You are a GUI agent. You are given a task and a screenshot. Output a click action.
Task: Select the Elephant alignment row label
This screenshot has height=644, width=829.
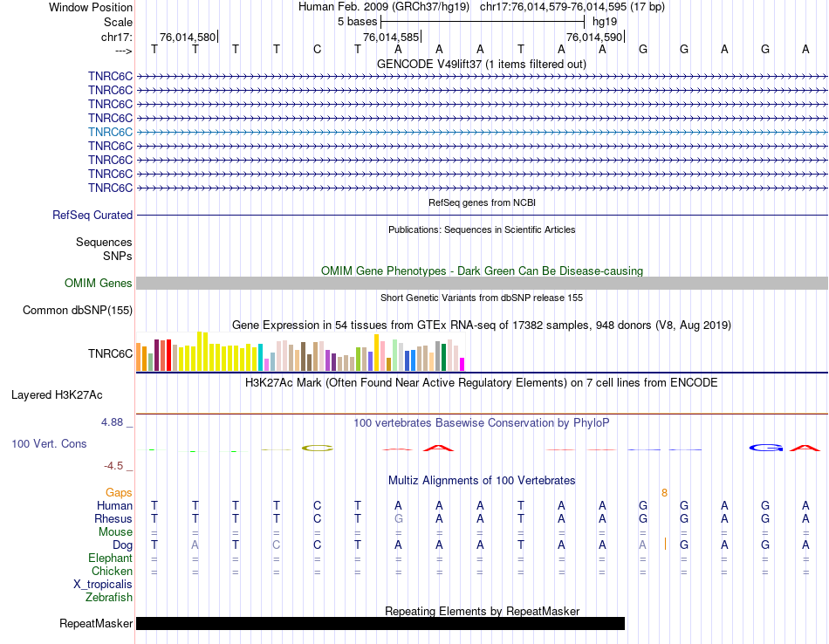pyautogui.click(x=110, y=558)
